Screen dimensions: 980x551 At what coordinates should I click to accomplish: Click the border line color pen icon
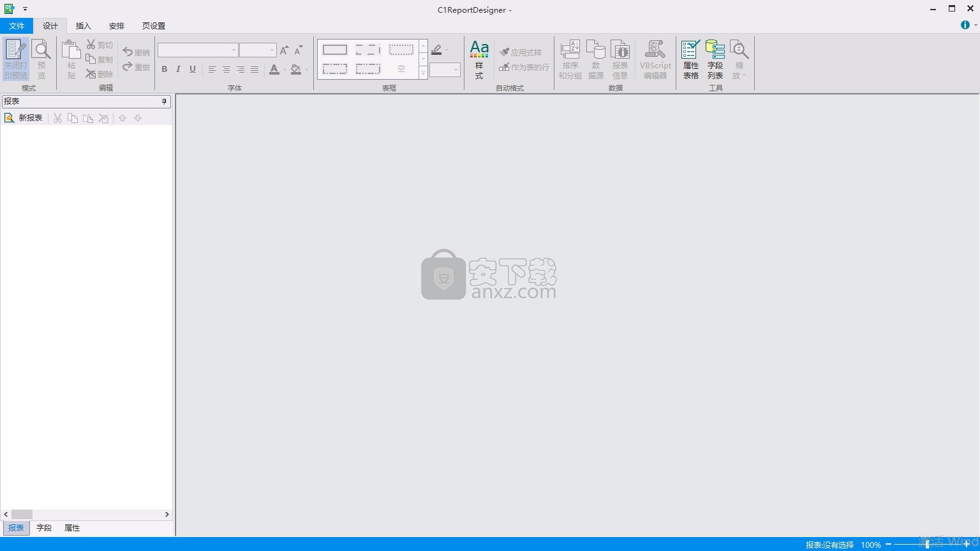coord(436,50)
